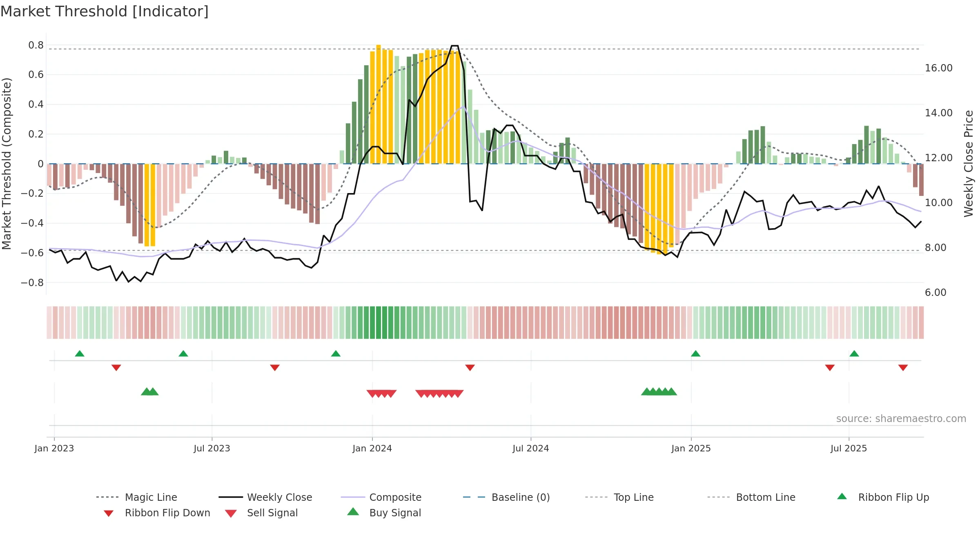Toggle the Composite legend entry

381,497
